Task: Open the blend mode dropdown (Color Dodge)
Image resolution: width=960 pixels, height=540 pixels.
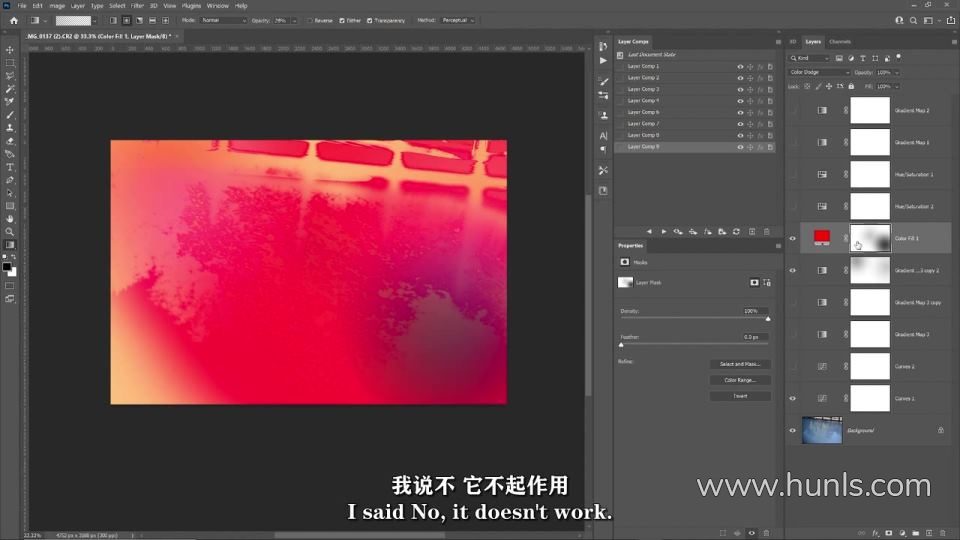Action: [819, 72]
